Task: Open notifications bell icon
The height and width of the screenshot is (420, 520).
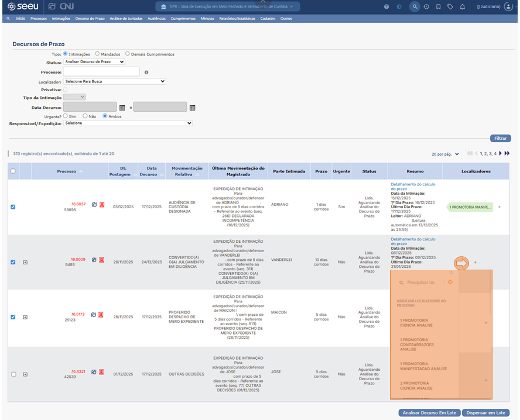Action: pos(462,6)
